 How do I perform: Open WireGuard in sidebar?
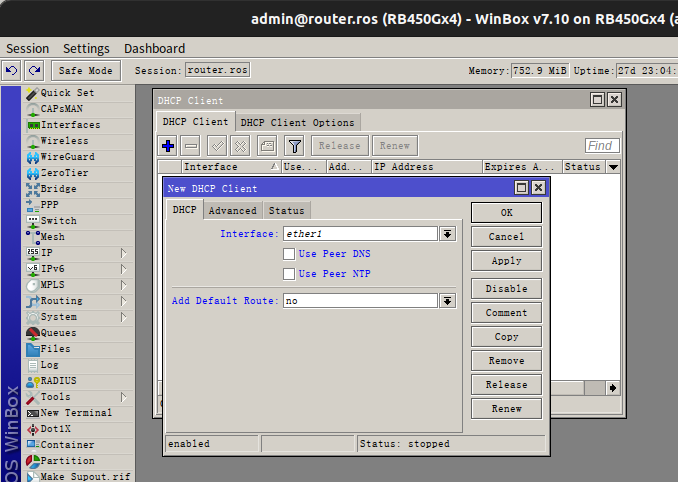79,157
